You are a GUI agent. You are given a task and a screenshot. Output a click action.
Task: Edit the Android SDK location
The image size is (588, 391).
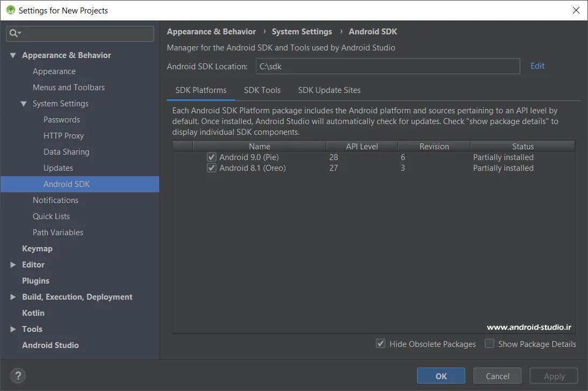click(x=538, y=66)
